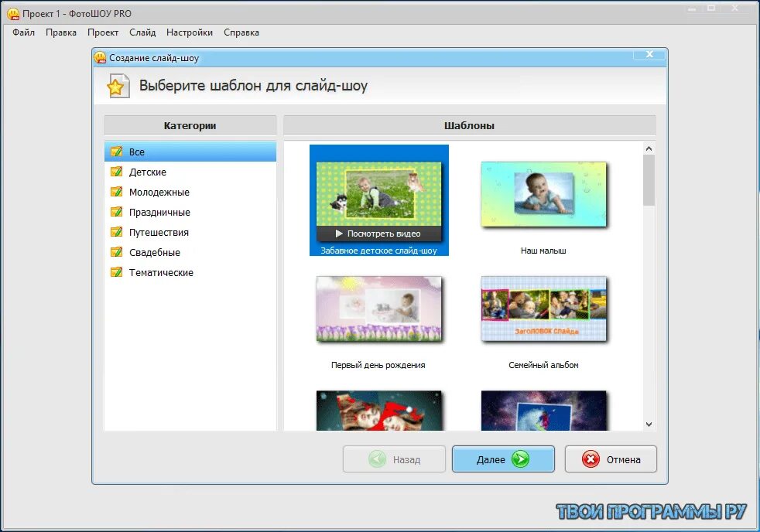Click the templates list scroll-up arrow
This screenshot has width=760, height=532.
pyautogui.click(x=649, y=148)
